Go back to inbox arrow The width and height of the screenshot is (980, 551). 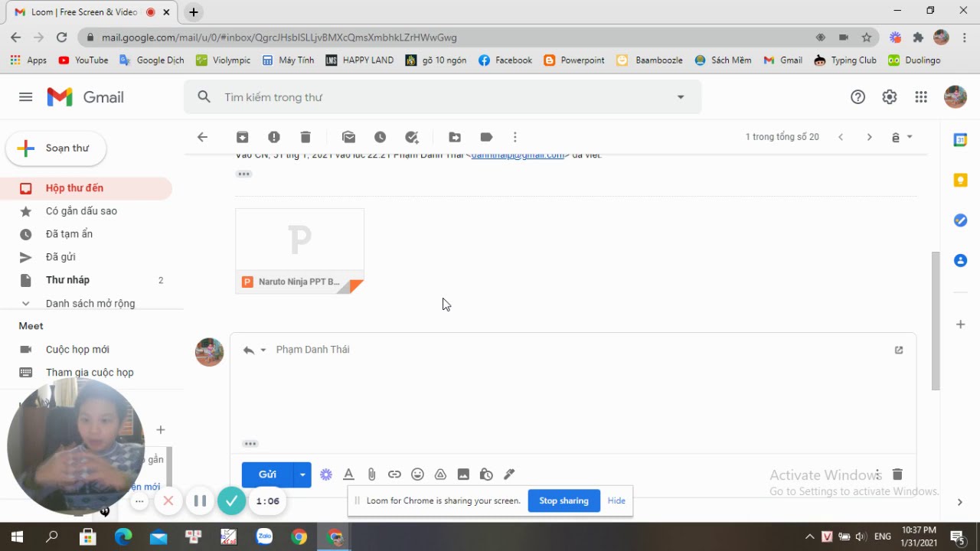[202, 137]
